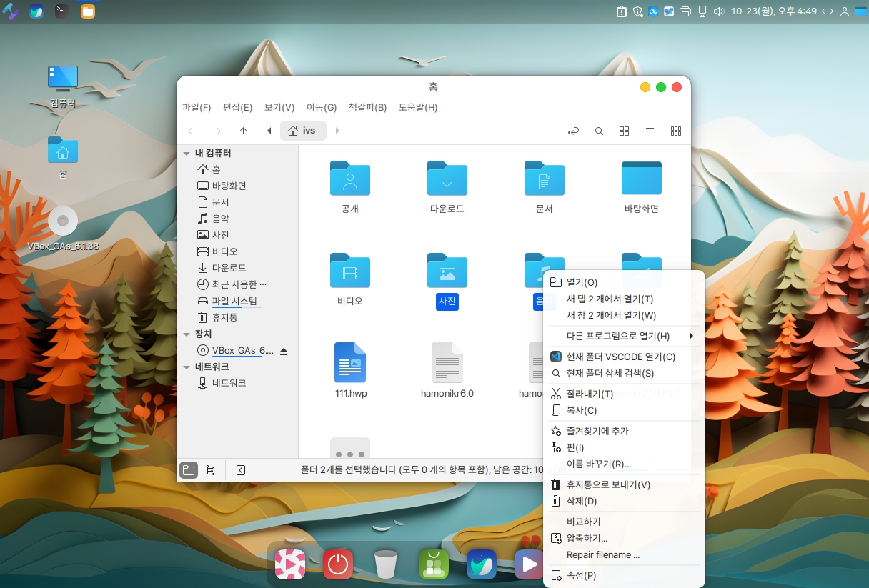Switch to list view
This screenshot has height=588, width=869.
click(650, 131)
